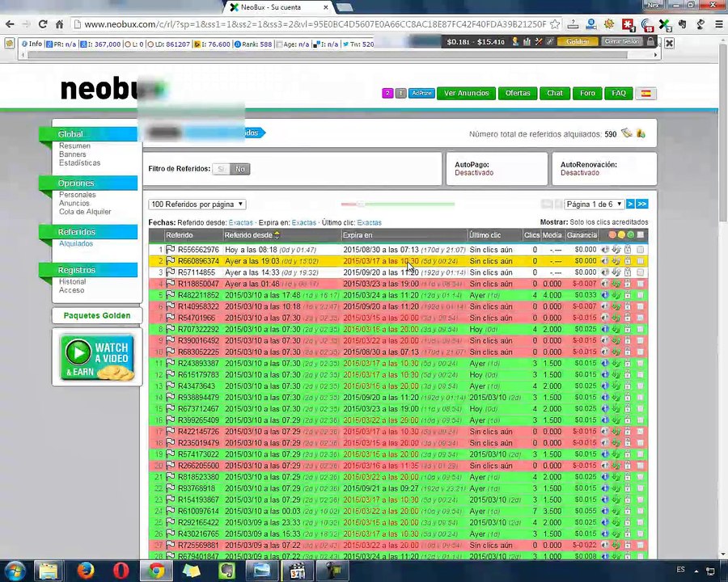Viewport: 728px width, 582px height.
Task: Switch referral filter to No
Action: 240,169
